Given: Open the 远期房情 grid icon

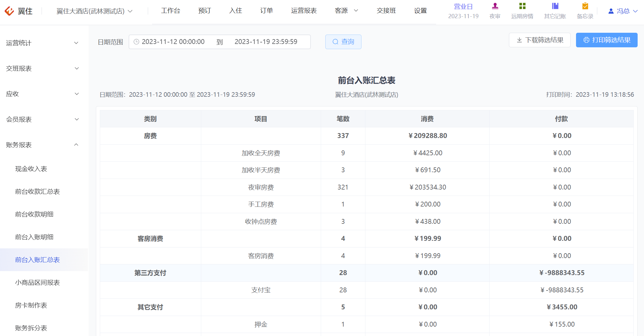Looking at the screenshot, I should 522,6.
